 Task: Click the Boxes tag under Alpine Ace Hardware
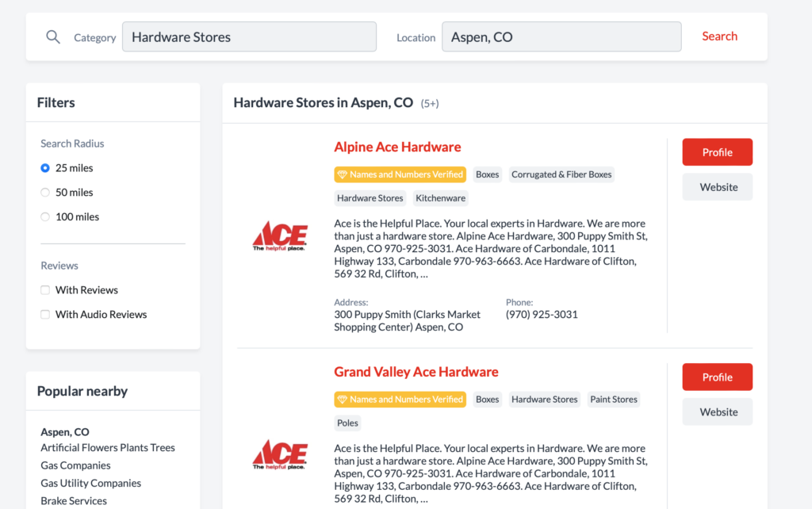[x=488, y=174]
